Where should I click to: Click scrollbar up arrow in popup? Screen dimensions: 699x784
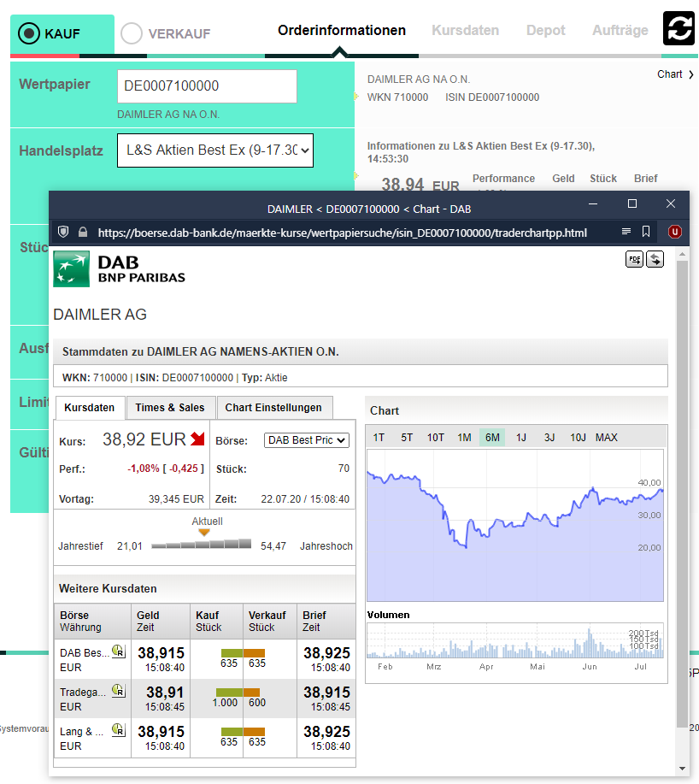point(683,255)
